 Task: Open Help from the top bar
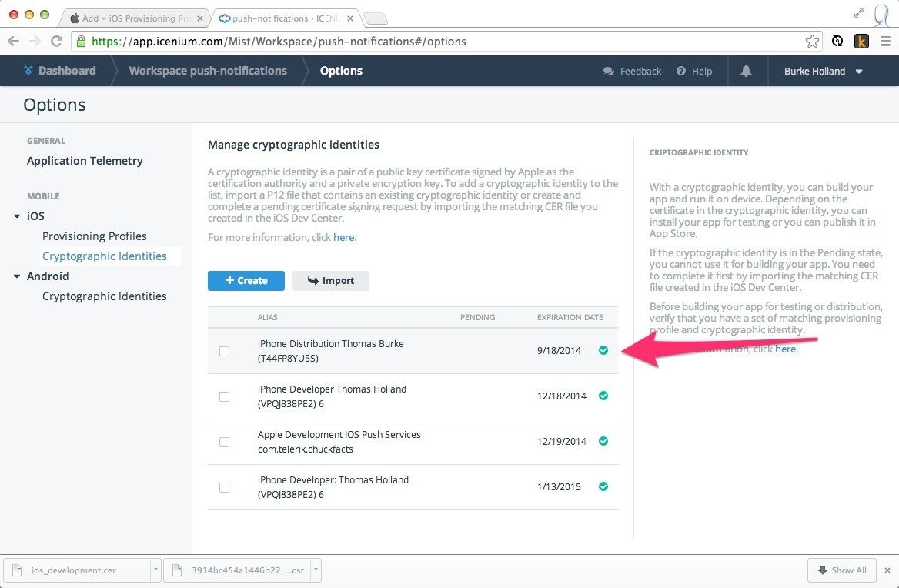click(x=694, y=71)
